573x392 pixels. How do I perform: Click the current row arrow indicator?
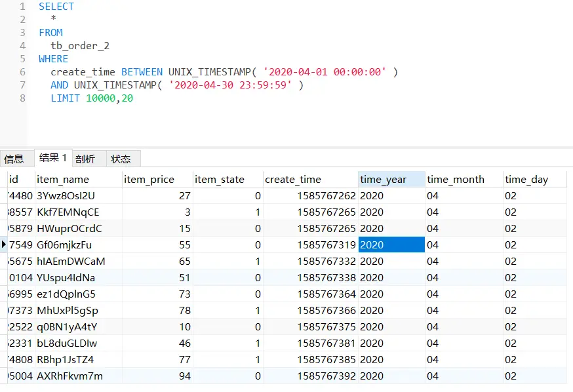click(4, 244)
